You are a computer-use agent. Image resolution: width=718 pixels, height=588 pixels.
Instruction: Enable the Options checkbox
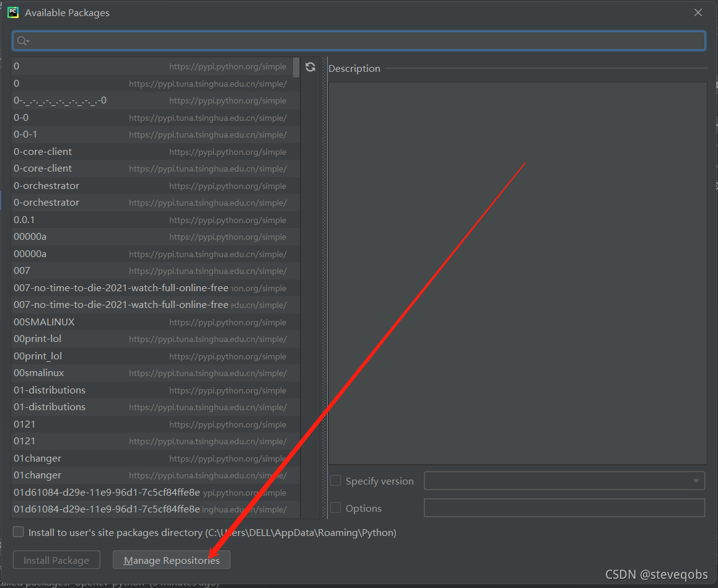336,508
